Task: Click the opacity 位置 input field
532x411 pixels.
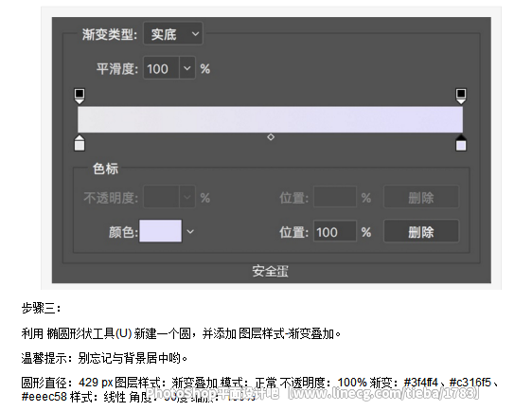Action: 335,197
